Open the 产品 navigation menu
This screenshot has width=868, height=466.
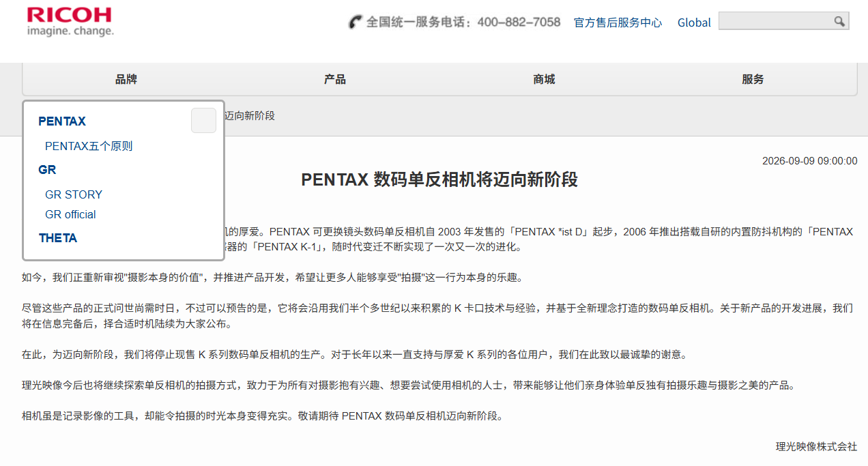[335, 79]
